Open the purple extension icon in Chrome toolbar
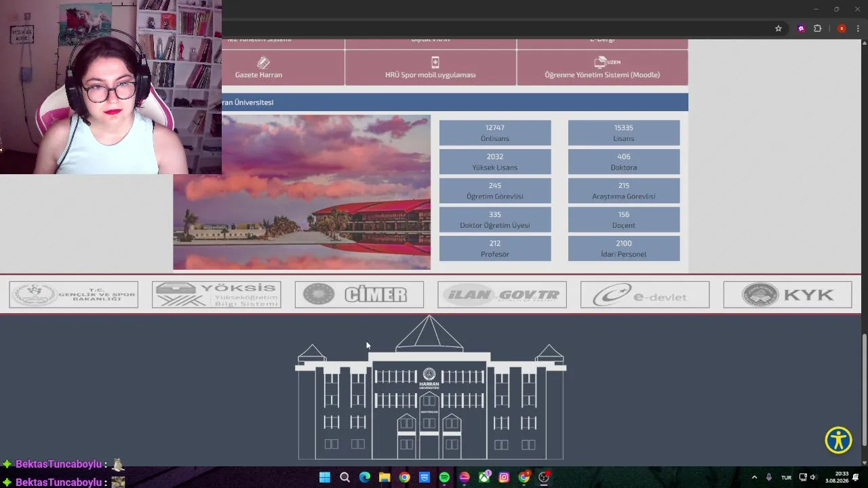This screenshot has width=868, height=488. pos(802,28)
